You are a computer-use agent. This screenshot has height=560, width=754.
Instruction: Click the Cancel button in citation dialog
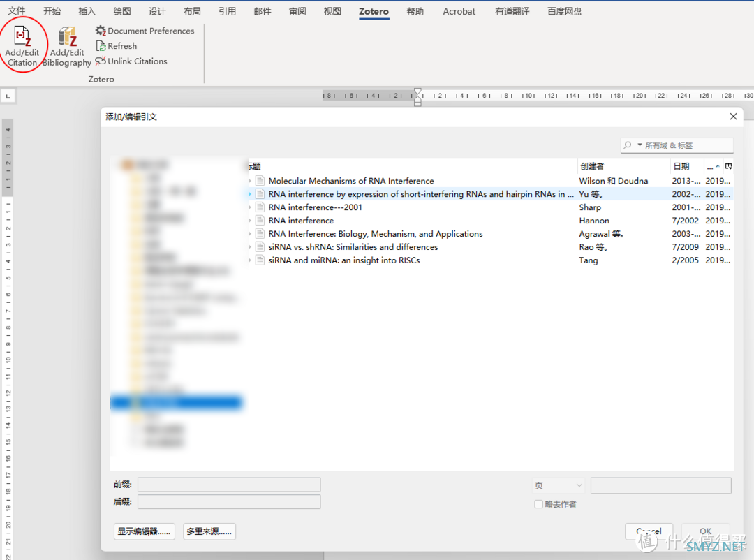pos(649,531)
